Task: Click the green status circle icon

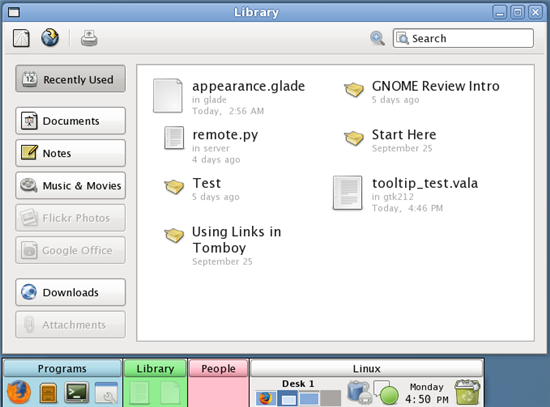Action: 389,395
